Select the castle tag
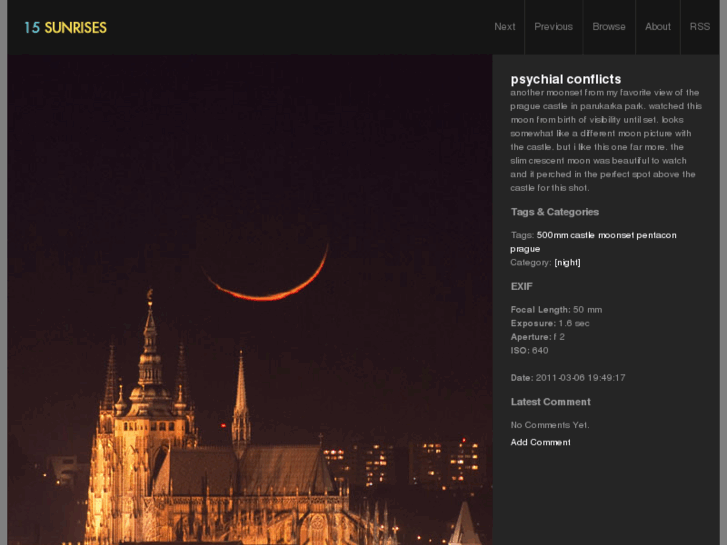Viewport: 727px width, 545px height. tap(582, 235)
